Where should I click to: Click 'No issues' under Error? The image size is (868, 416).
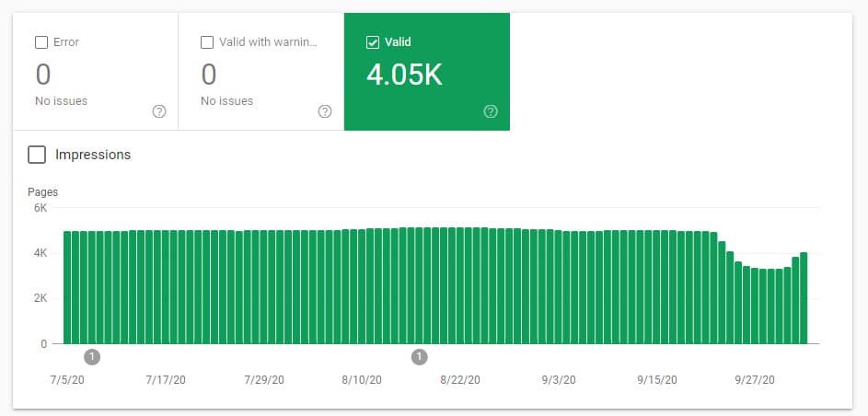coord(62,101)
